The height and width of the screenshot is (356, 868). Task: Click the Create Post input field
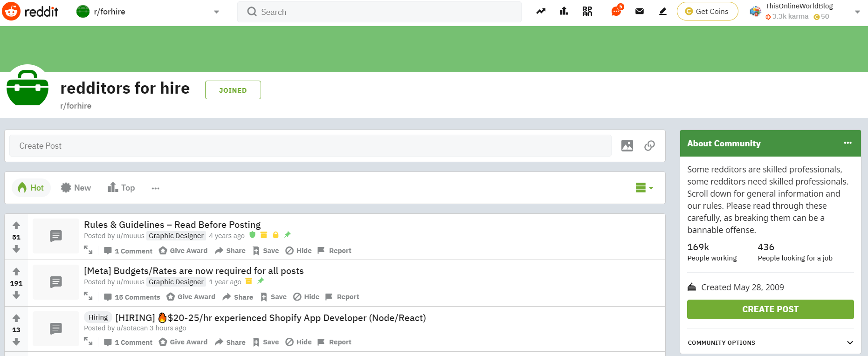tap(310, 146)
